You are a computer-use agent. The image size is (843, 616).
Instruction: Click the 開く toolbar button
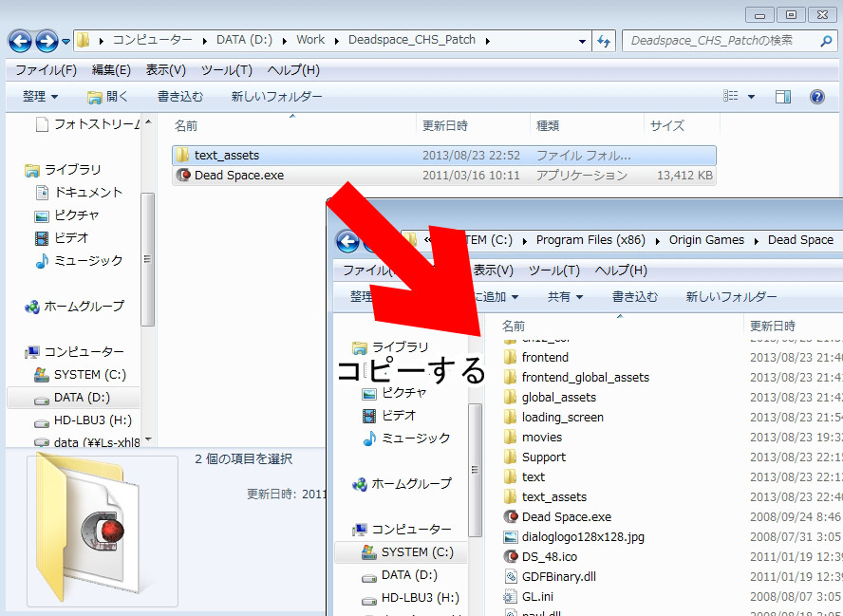pos(108,96)
